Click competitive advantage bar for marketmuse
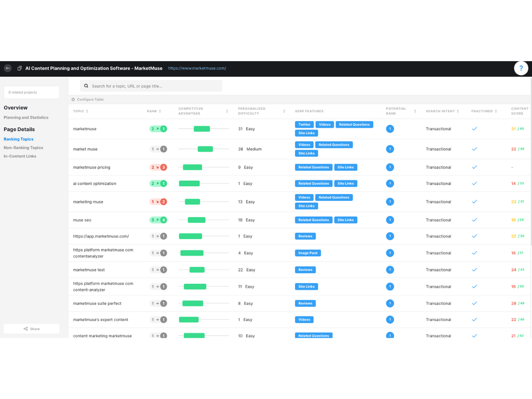The image size is (532, 399). pos(202,129)
